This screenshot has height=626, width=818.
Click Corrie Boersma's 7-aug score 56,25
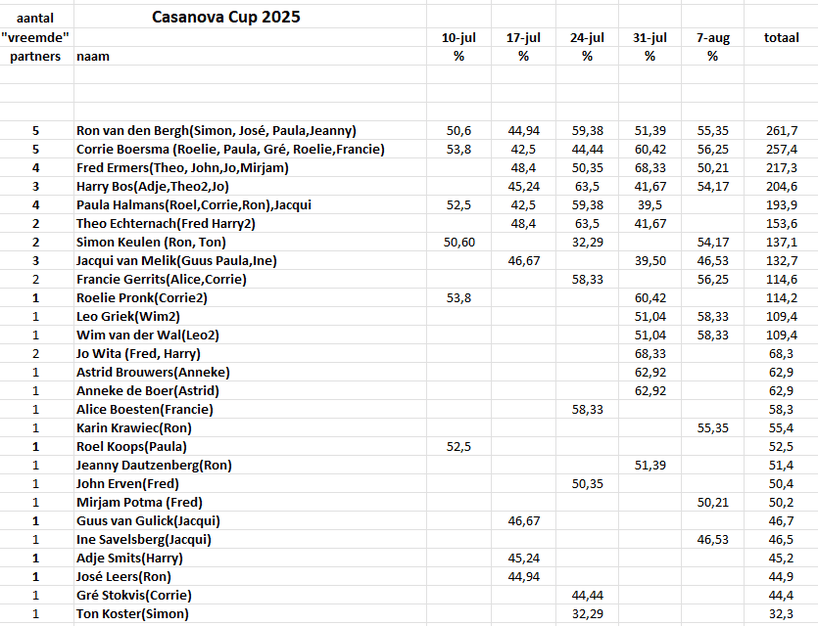coord(713,149)
